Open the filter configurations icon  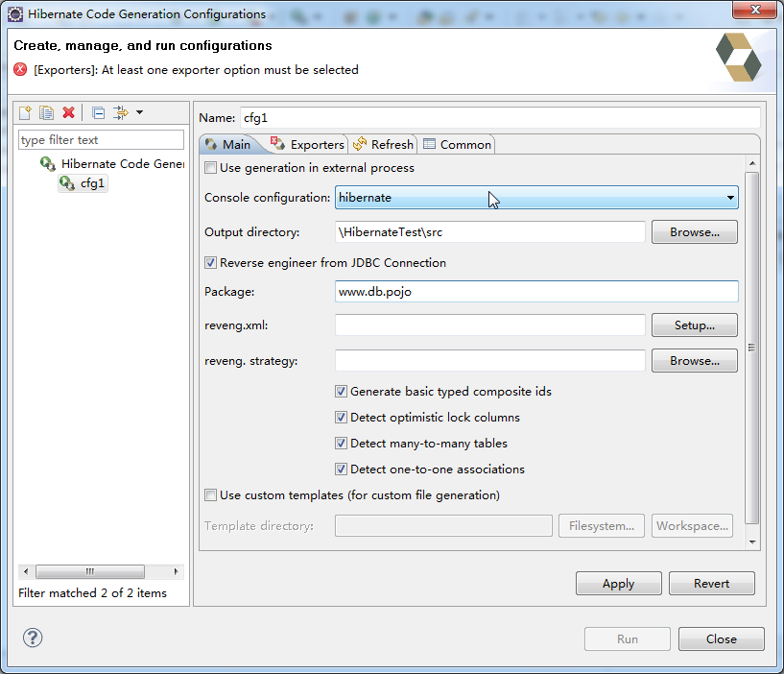point(121,112)
